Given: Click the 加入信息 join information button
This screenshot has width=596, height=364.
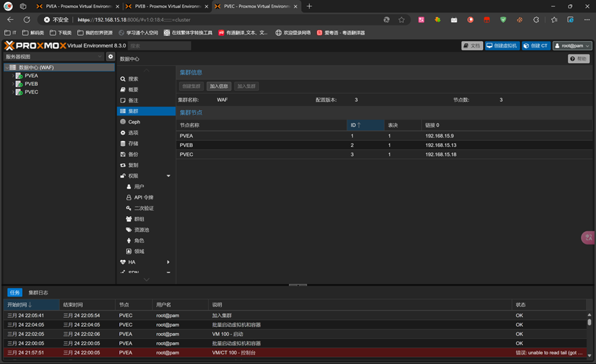Looking at the screenshot, I should coord(219,86).
